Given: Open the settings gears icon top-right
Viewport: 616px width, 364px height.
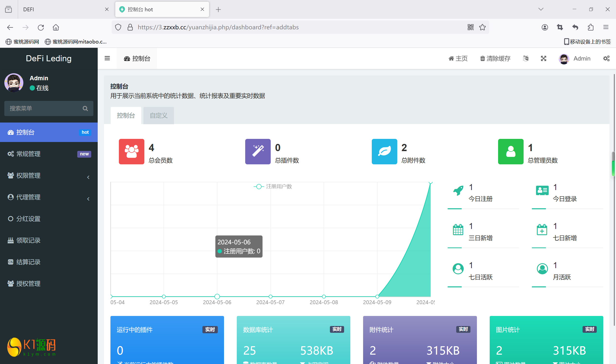Looking at the screenshot, I should 606,58.
